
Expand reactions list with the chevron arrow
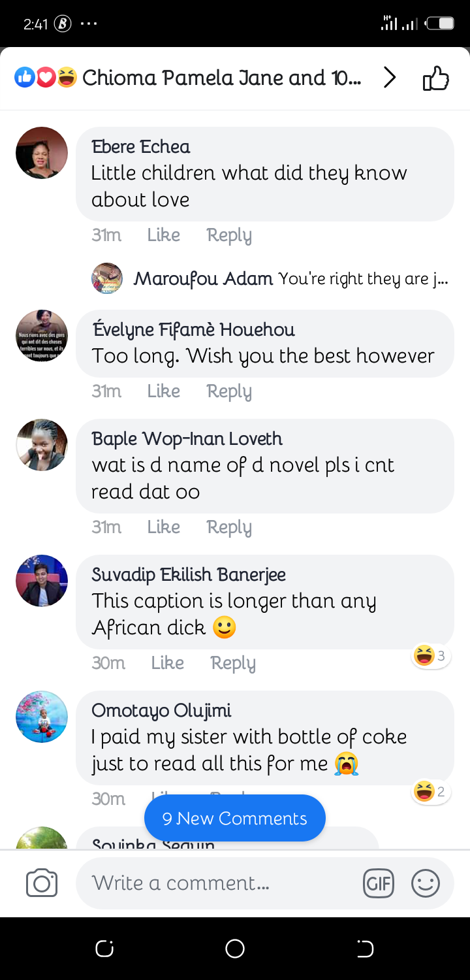[x=390, y=78]
